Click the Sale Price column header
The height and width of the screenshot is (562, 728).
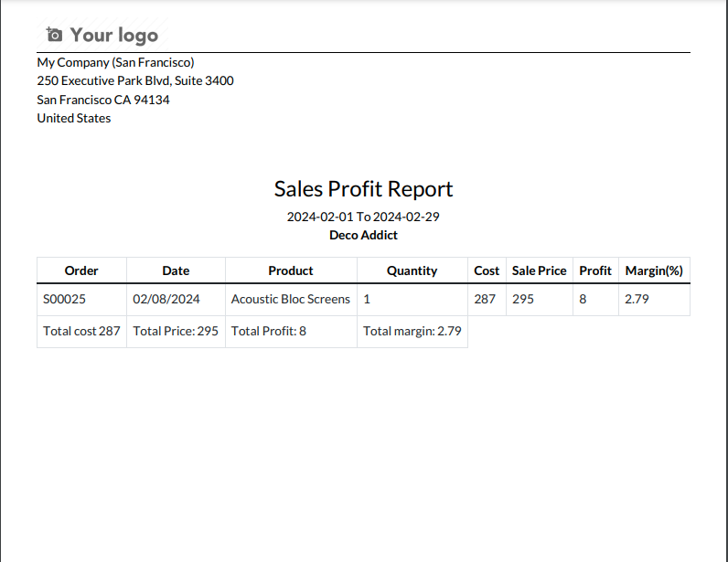(539, 270)
